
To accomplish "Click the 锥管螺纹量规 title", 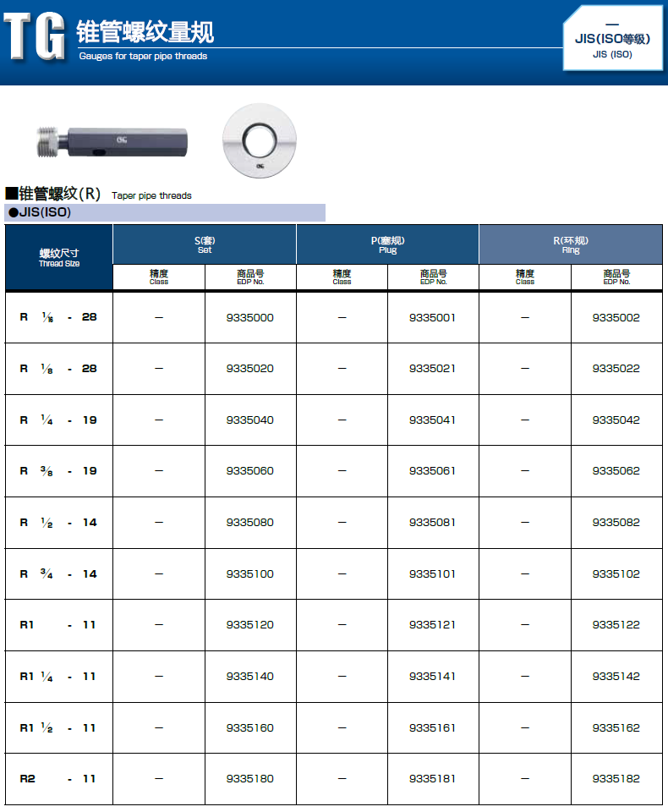I will click(x=145, y=31).
